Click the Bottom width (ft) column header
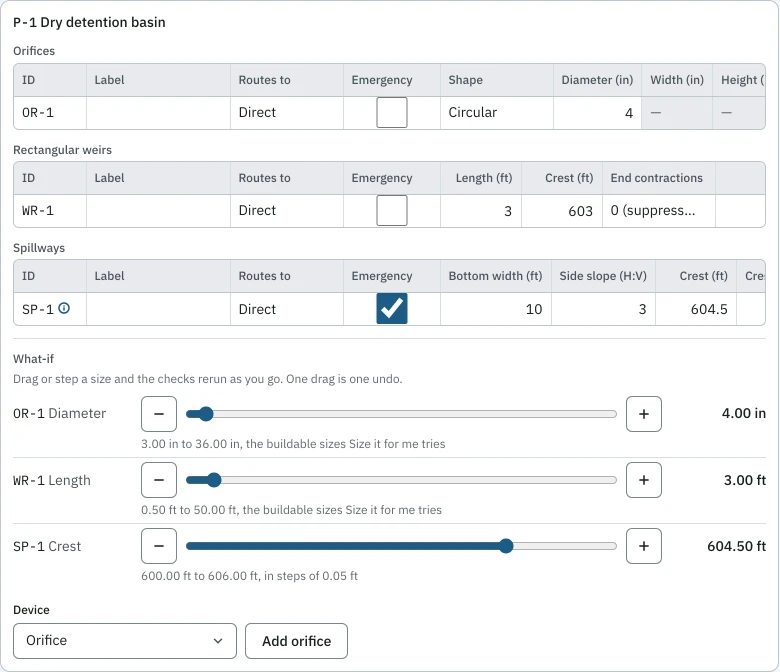Viewport: 780px width, 672px height. click(x=496, y=276)
